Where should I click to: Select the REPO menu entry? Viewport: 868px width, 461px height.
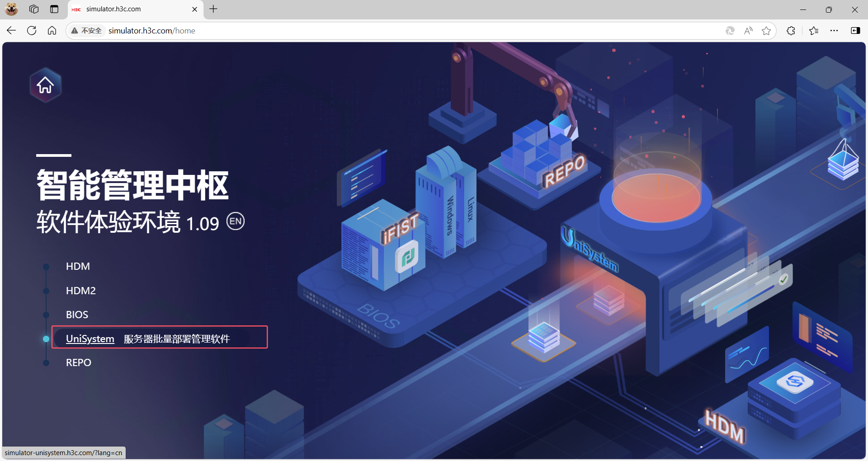coord(79,362)
